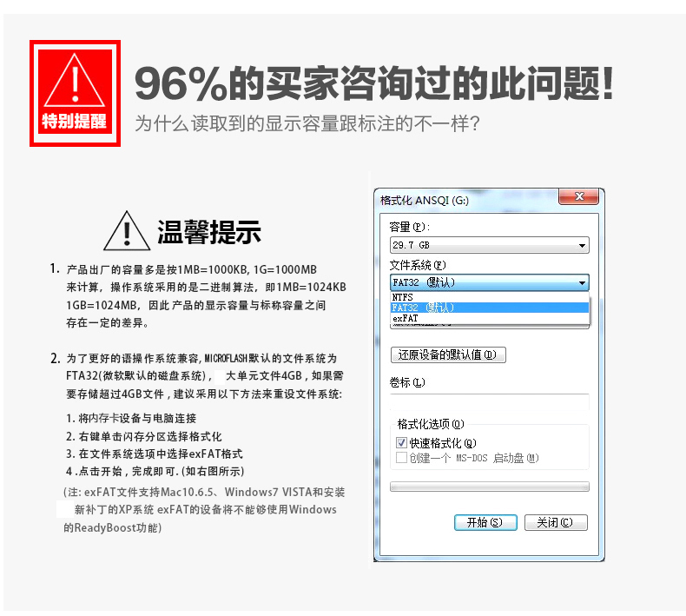Choose exFAT in the file system list

pyautogui.click(x=489, y=318)
